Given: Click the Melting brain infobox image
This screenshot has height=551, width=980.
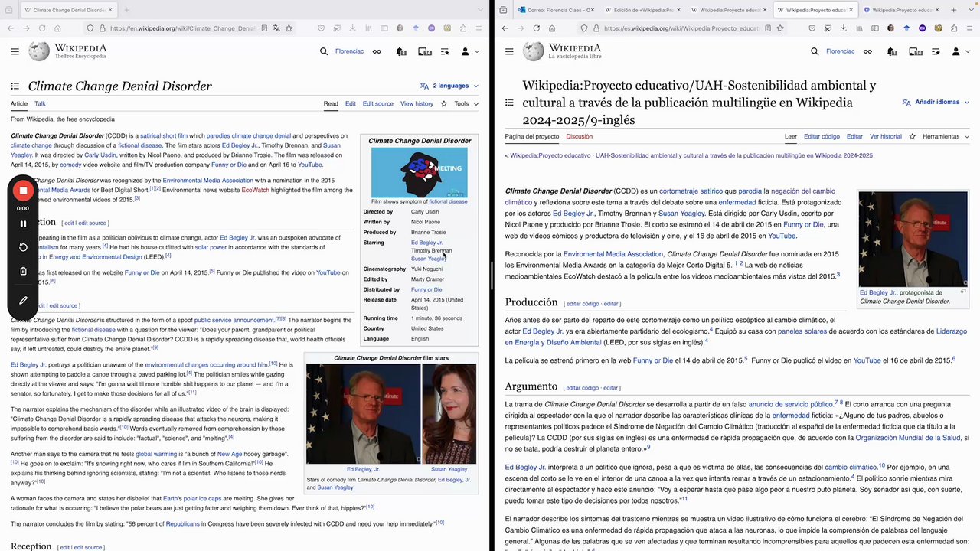Looking at the screenshot, I should click(x=419, y=172).
